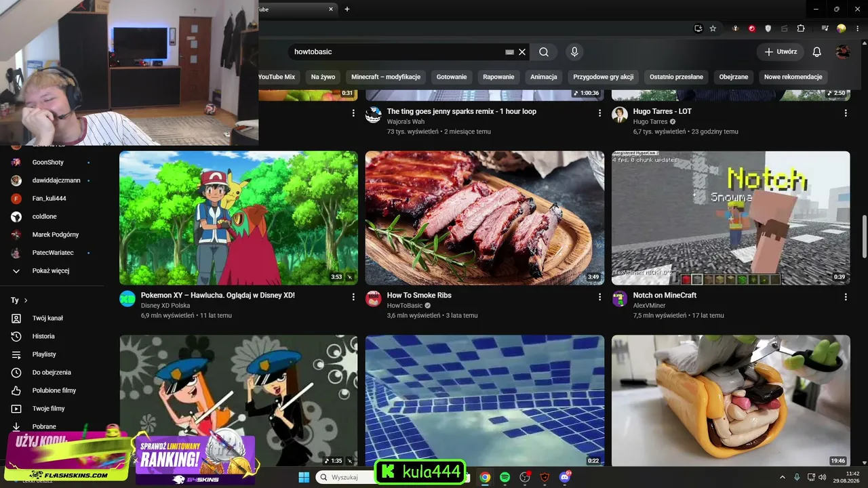Viewport: 868px width, 488px height.
Task: Open a new browser tab
Action: pyautogui.click(x=347, y=9)
